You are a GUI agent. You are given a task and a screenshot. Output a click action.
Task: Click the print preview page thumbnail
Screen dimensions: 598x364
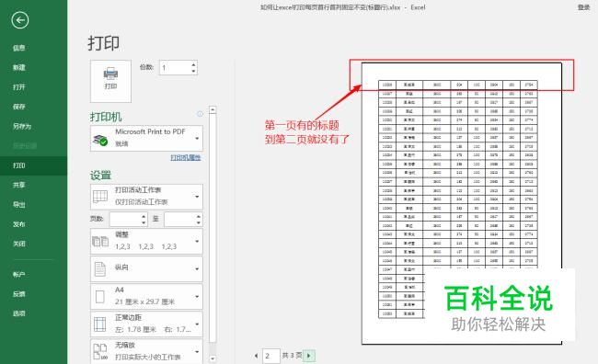point(462,203)
